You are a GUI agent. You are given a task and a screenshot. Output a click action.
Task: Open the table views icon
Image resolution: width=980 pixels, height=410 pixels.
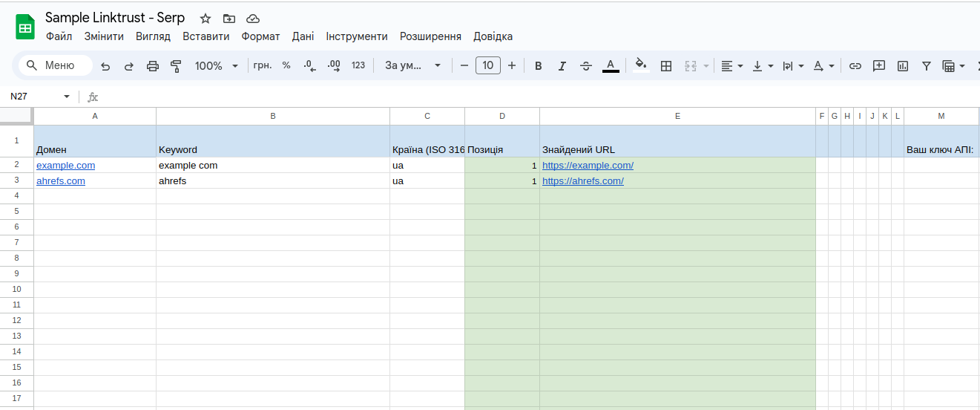(948, 66)
